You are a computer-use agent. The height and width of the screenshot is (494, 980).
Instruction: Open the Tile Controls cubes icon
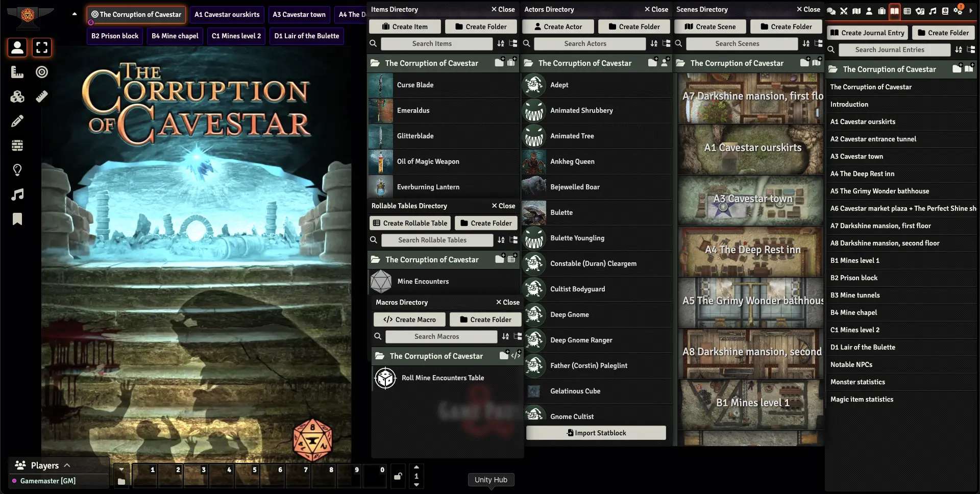coord(17,96)
